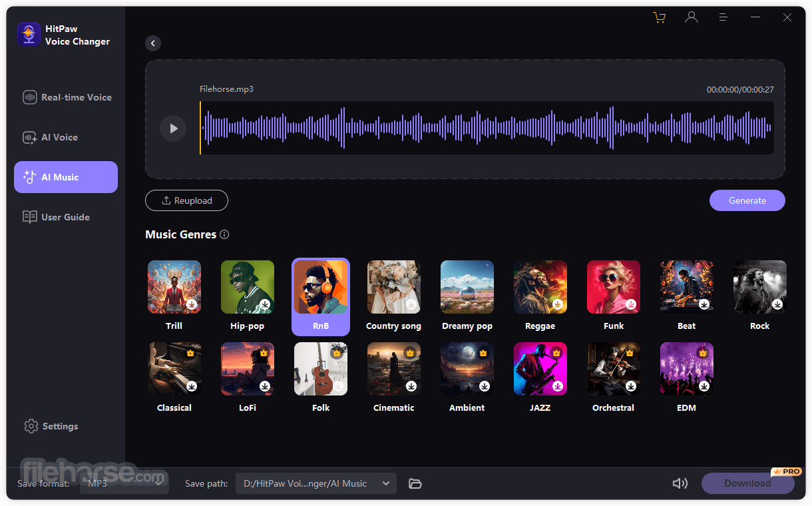812x506 pixels.
Task: Open the shopping cart icon
Action: pos(660,17)
